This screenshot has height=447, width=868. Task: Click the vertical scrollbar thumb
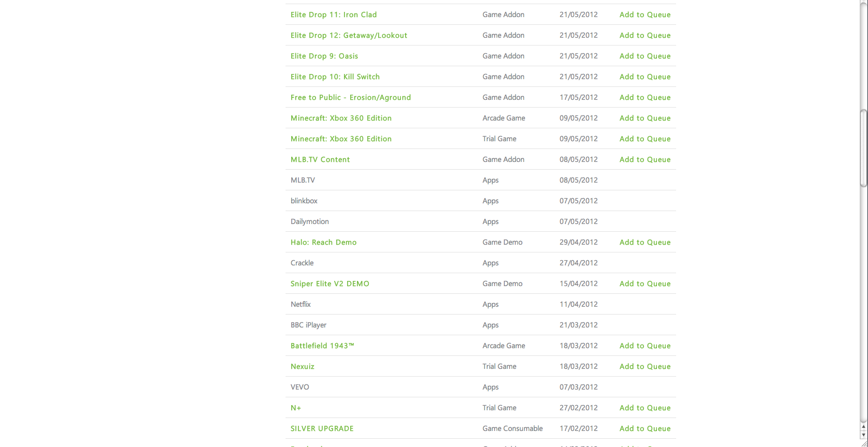point(863,148)
